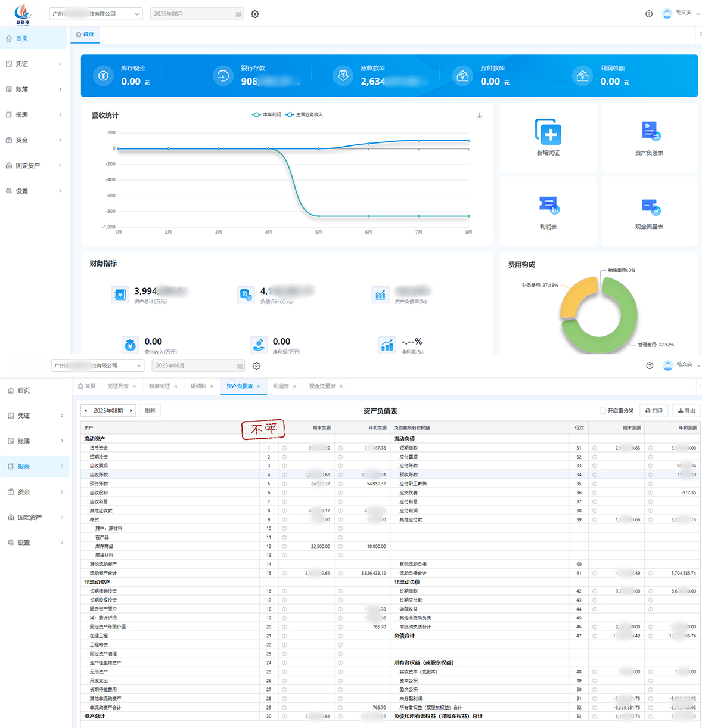Go to next period arrow beside 2025年08期
Viewport: 702px width, 728px height.
point(131,411)
